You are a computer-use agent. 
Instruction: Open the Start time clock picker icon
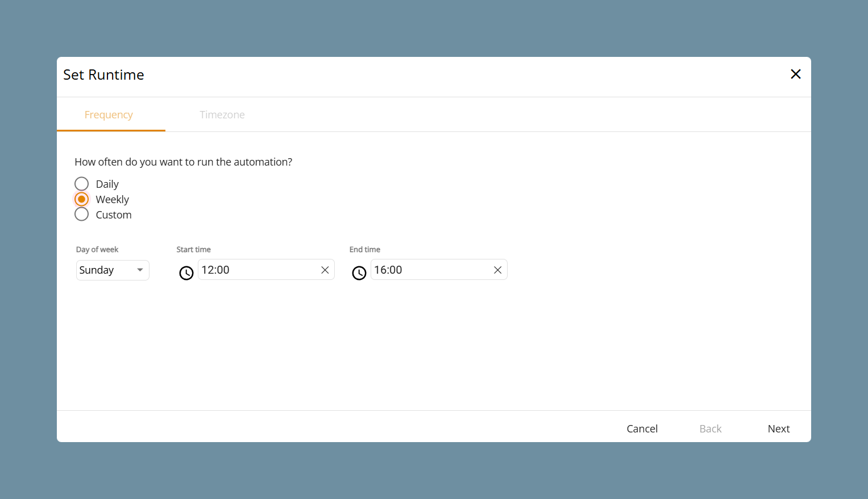click(186, 273)
